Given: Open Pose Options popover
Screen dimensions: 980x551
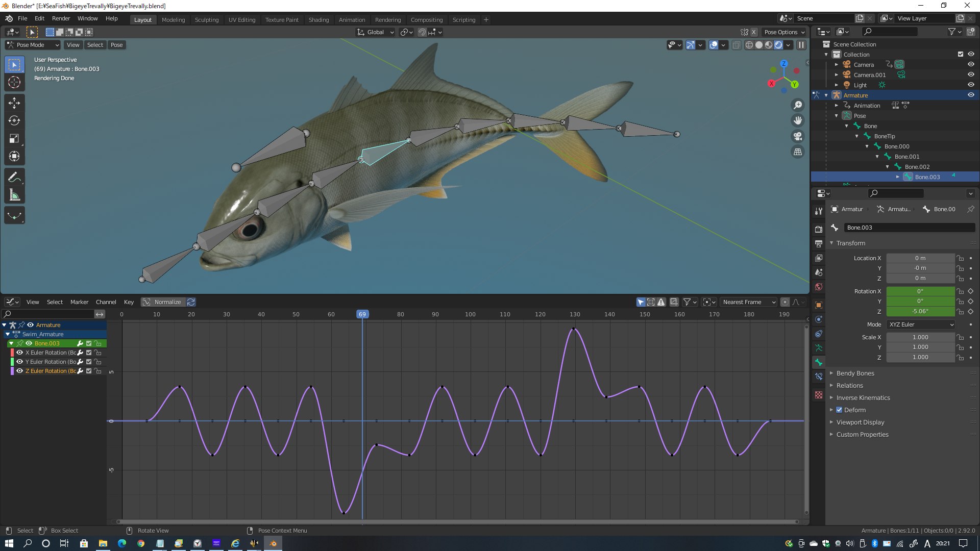Looking at the screenshot, I should click(785, 32).
